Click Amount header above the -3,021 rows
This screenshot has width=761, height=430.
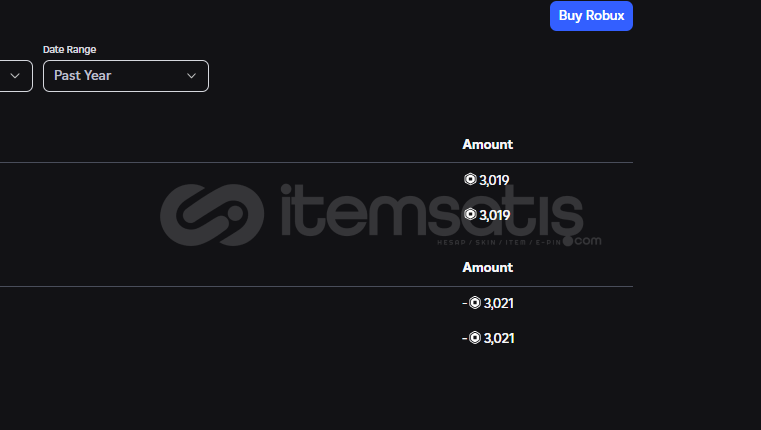tap(487, 267)
